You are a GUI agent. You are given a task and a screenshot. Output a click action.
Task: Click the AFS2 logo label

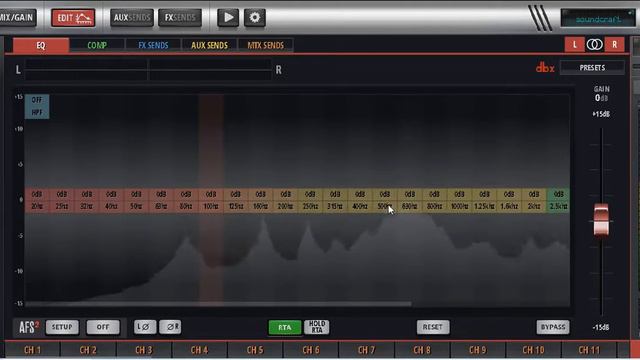29,327
